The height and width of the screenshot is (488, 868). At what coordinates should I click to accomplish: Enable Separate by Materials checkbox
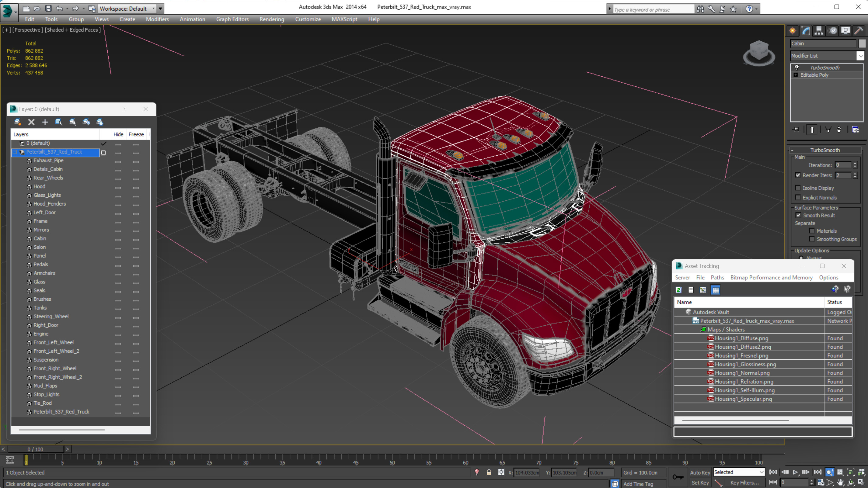coord(812,231)
